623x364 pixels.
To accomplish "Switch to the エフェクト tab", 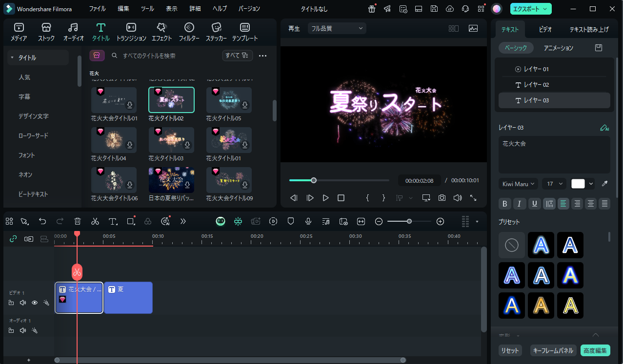I will pyautogui.click(x=161, y=32).
